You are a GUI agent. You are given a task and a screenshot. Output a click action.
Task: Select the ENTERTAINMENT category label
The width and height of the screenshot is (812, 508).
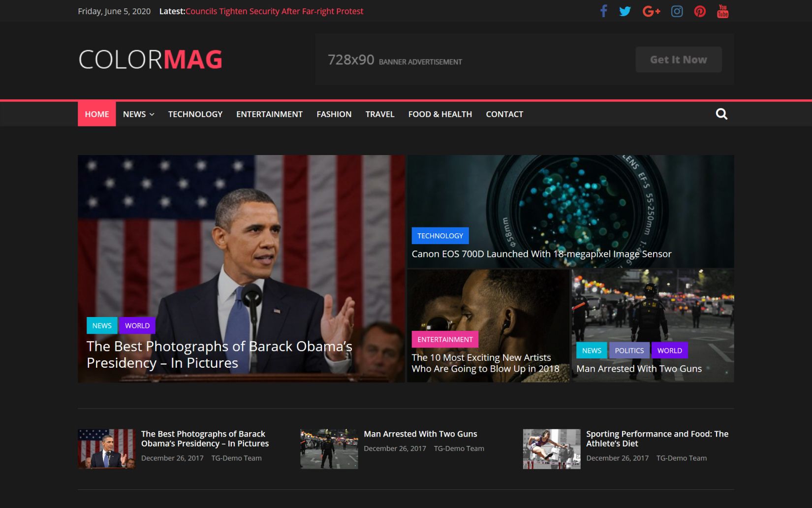[x=445, y=339]
